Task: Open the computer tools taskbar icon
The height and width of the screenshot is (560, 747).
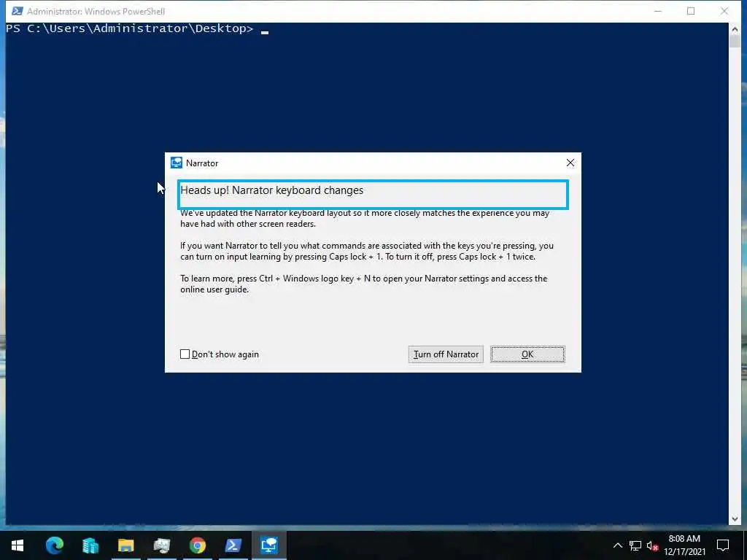Action: tap(161, 545)
